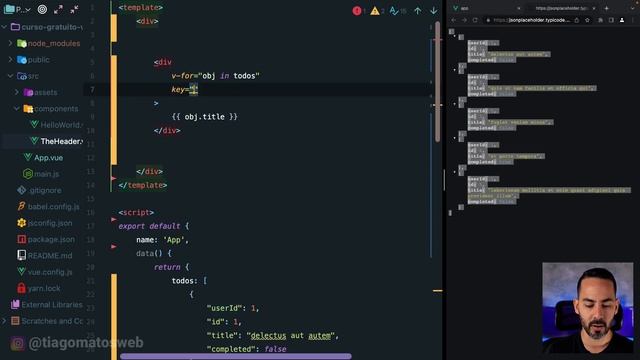Click the browser address bar URL
The height and width of the screenshot is (360, 640).
531,20
